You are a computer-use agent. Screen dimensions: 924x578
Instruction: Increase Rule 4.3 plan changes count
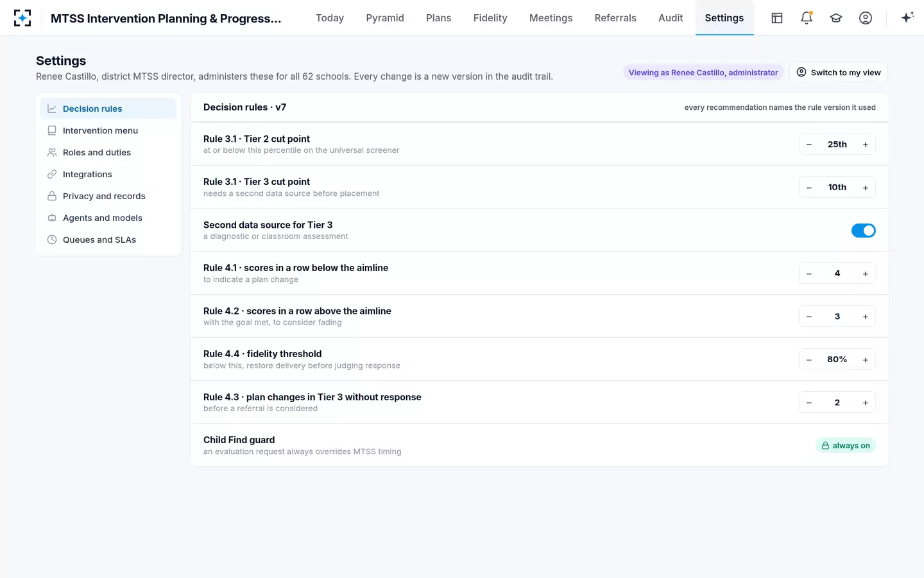click(866, 403)
